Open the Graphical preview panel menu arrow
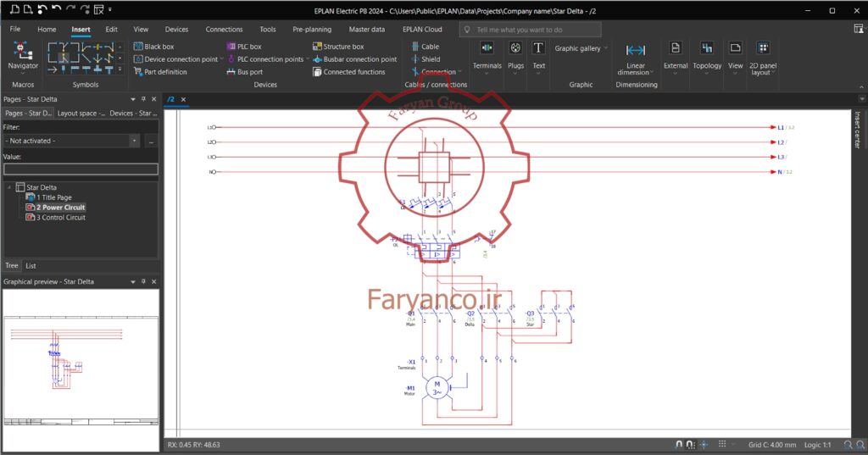868x455 pixels. [x=133, y=282]
